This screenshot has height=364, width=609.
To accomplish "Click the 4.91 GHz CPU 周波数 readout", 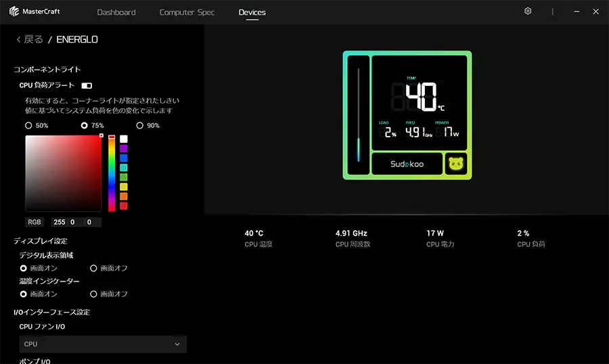I will [353, 238].
